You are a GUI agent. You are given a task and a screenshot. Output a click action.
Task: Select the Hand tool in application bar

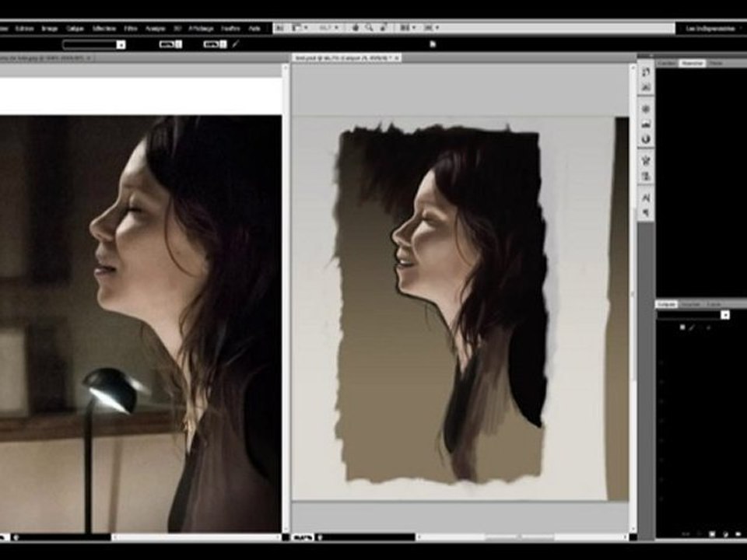pyautogui.click(x=356, y=28)
